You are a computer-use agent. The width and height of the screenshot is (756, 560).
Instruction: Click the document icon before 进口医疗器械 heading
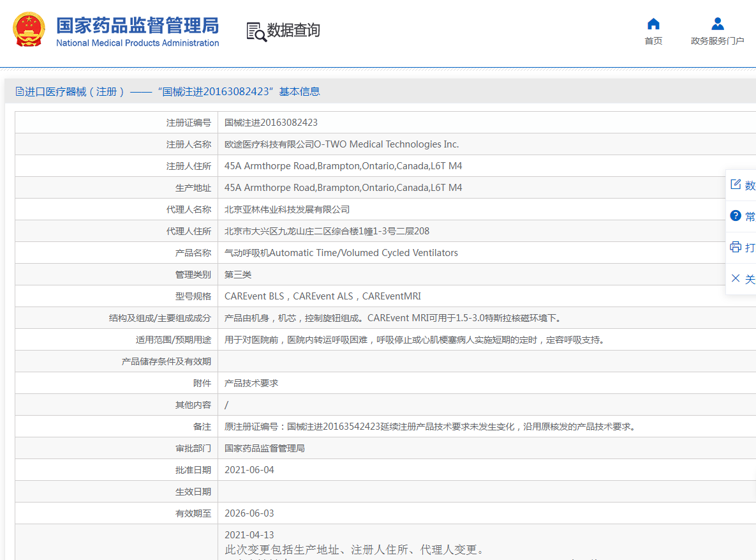click(19, 91)
